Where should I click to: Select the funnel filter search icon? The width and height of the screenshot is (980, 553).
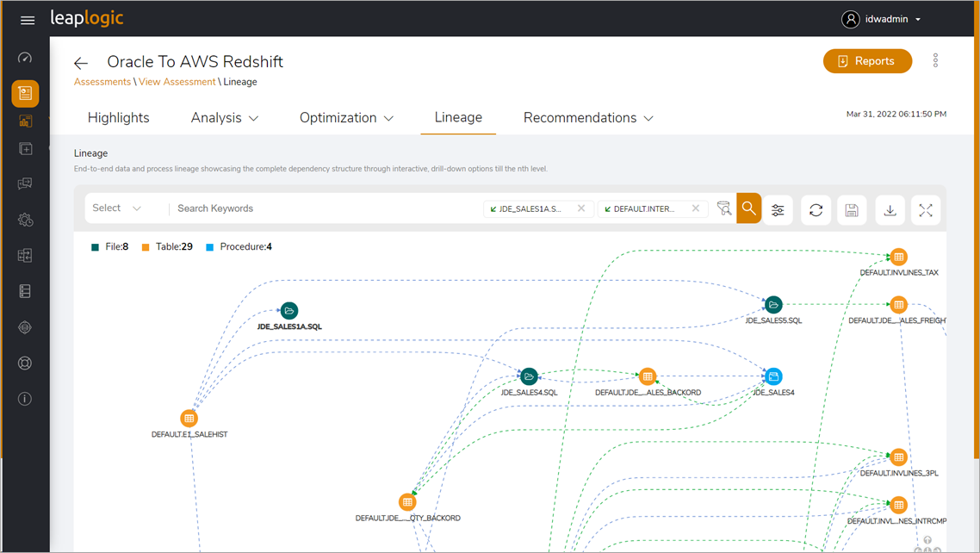point(724,208)
